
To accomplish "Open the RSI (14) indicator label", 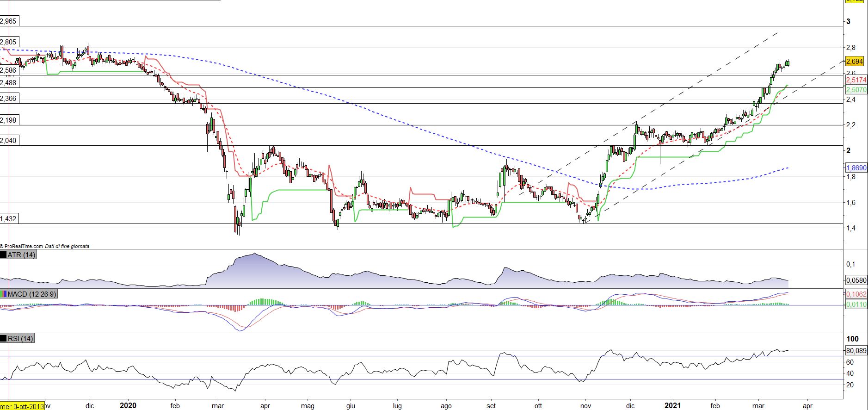I will tap(20, 339).
